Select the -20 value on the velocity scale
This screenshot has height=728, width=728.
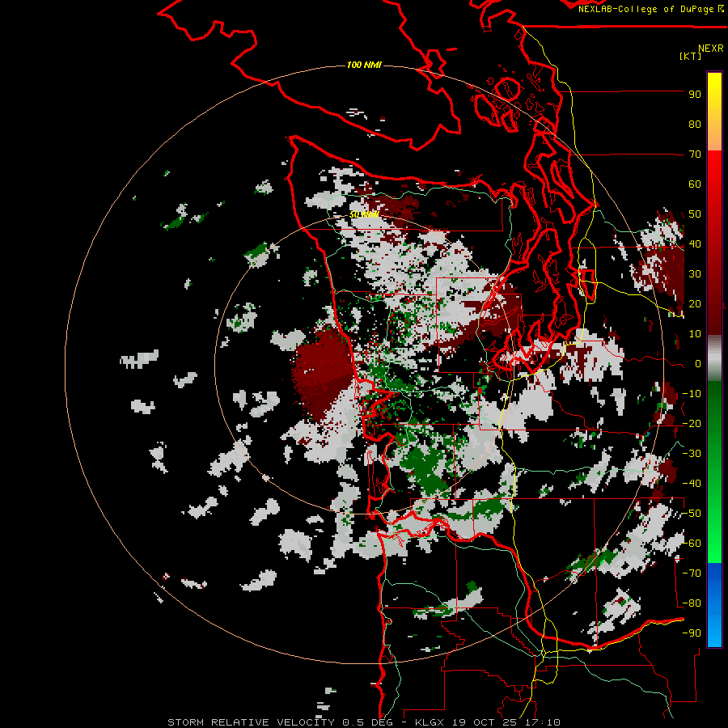692,423
